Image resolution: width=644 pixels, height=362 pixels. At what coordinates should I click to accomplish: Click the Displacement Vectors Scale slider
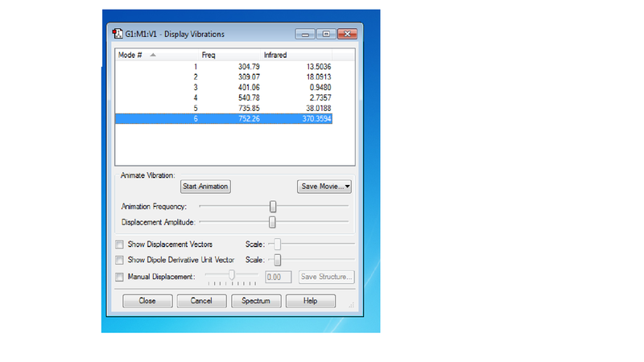tap(278, 245)
